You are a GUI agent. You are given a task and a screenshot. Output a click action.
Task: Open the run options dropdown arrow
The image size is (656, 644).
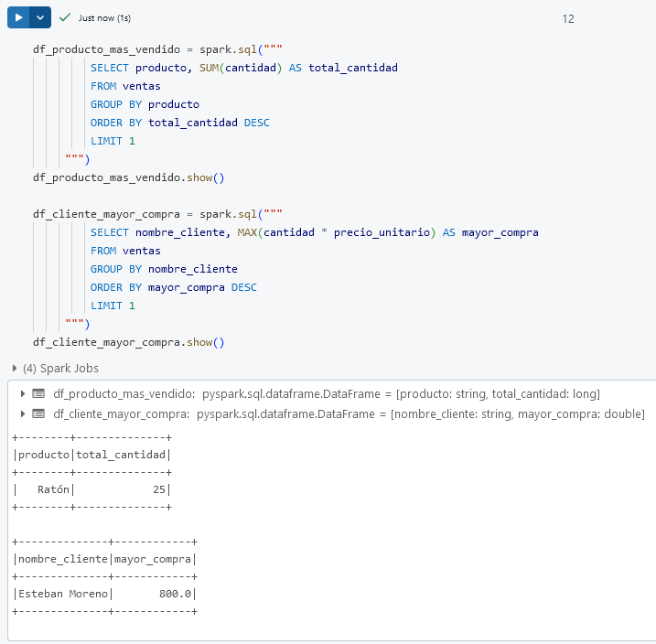(40, 17)
